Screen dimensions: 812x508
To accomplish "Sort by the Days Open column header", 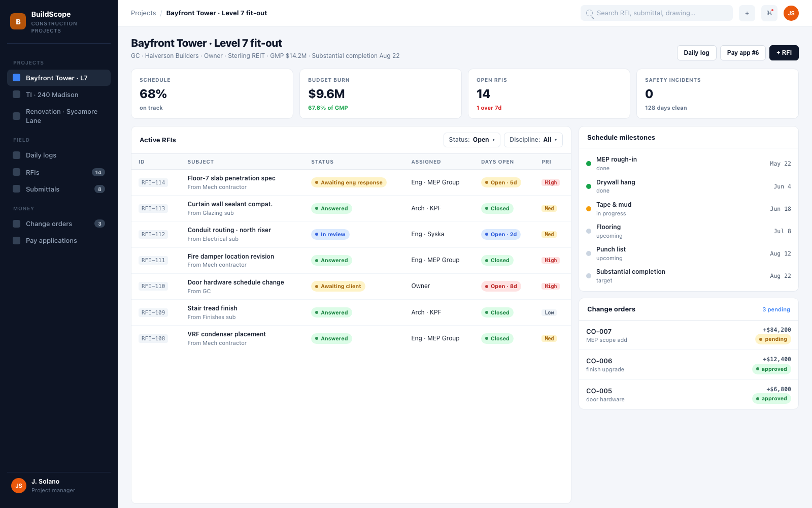I will [497, 162].
